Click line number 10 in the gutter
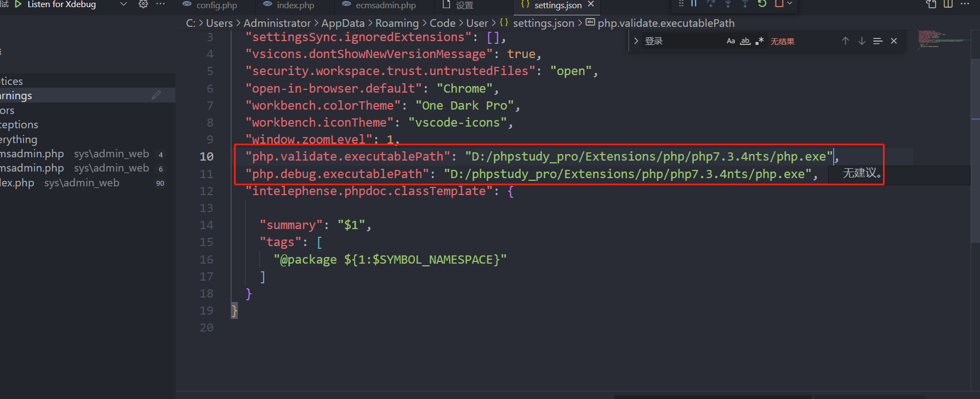Screen dimensions: 980x399 [206, 157]
